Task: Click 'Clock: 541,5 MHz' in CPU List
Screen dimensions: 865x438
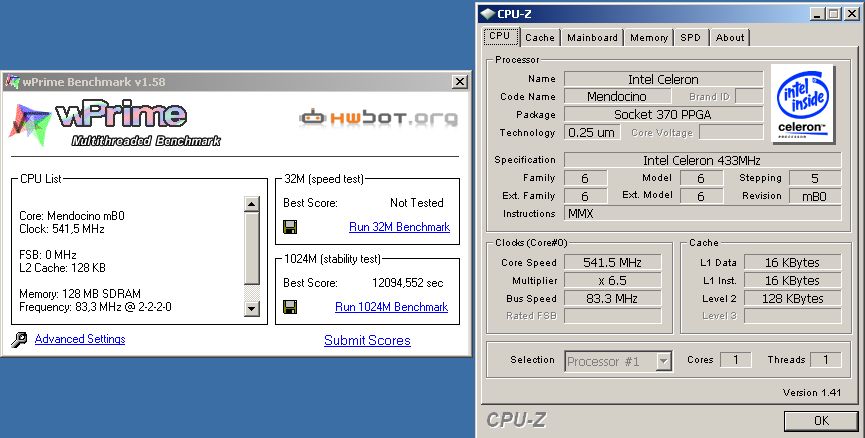Action: [62, 229]
